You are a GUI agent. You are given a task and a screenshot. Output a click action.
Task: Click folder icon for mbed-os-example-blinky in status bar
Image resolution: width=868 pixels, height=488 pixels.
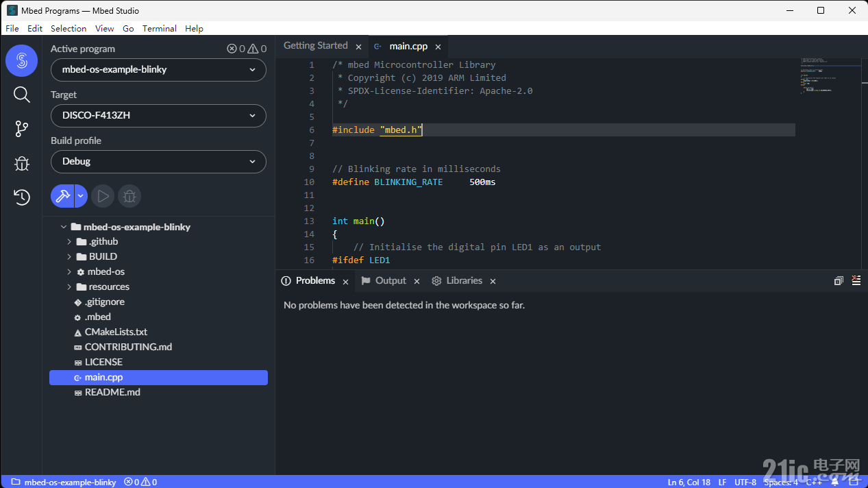click(x=16, y=482)
